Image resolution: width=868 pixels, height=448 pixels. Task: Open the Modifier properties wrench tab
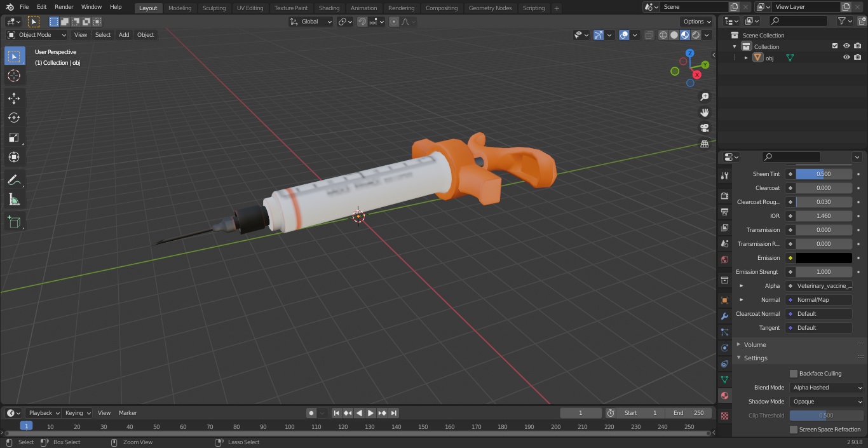pyautogui.click(x=724, y=316)
